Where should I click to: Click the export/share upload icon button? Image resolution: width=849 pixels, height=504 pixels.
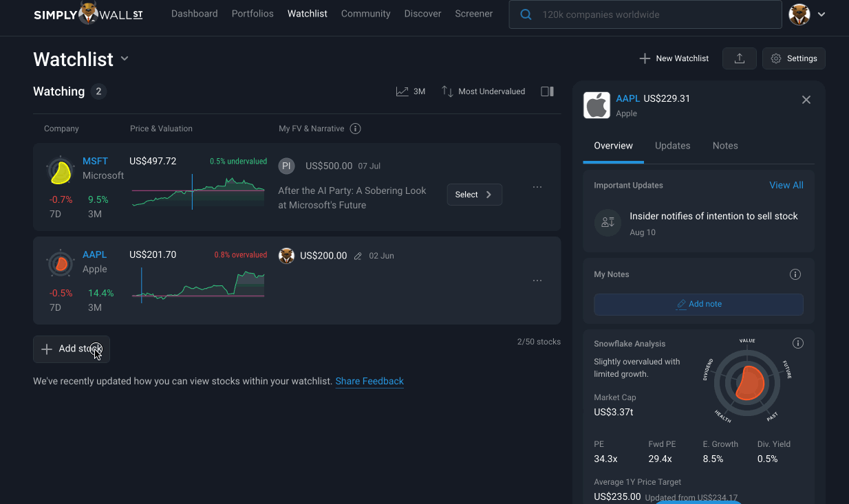point(740,58)
